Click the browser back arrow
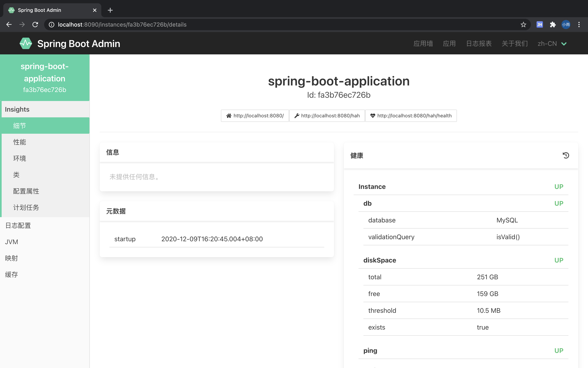 tap(9, 25)
